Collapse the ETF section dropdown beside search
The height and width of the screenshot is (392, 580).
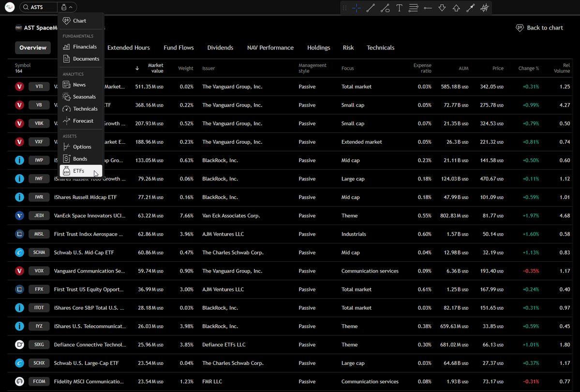click(x=67, y=7)
